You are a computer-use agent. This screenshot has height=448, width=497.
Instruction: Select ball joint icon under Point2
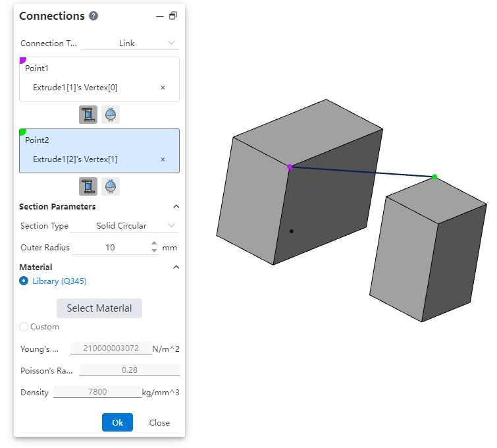111,186
